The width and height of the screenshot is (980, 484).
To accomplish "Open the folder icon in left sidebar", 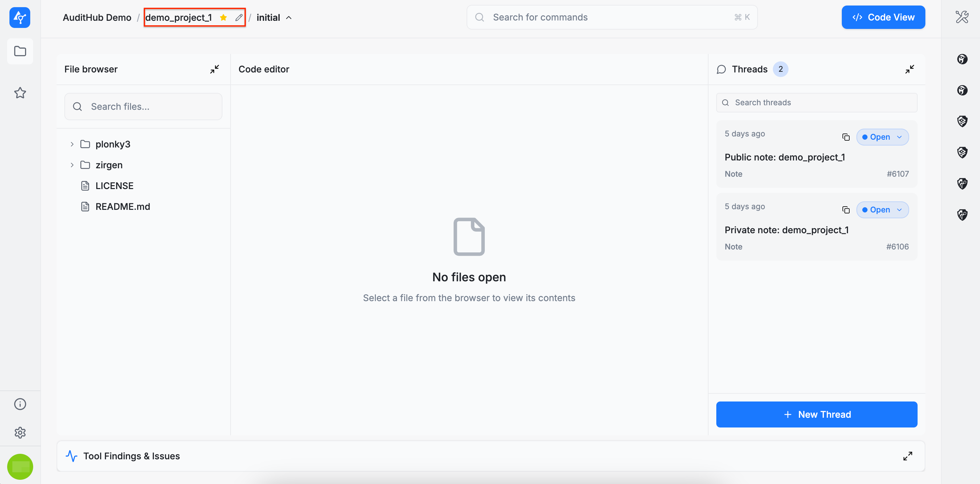I will [x=20, y=51].
